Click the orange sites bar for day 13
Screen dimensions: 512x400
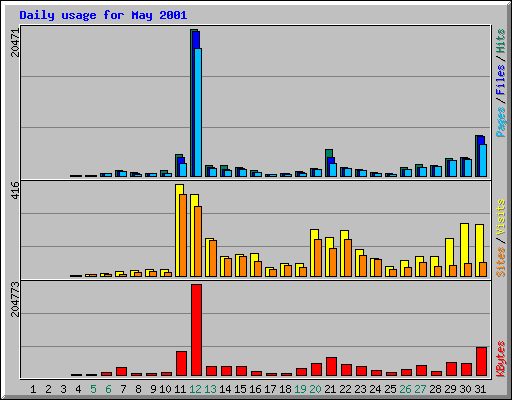213,258
